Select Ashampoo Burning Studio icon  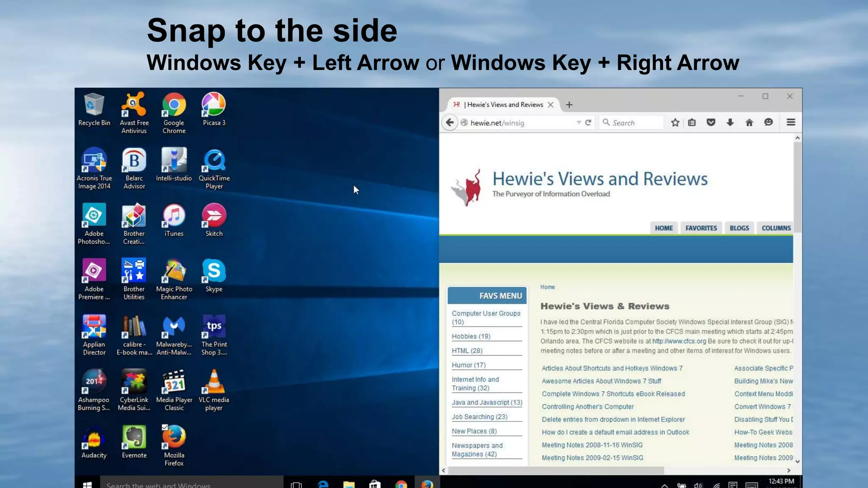pos(94,391)
